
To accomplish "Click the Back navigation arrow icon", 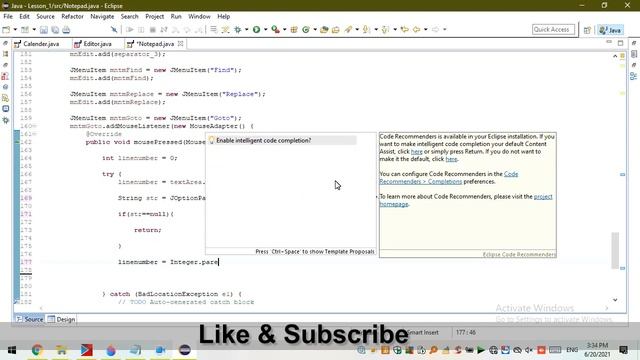I will 416,29.
